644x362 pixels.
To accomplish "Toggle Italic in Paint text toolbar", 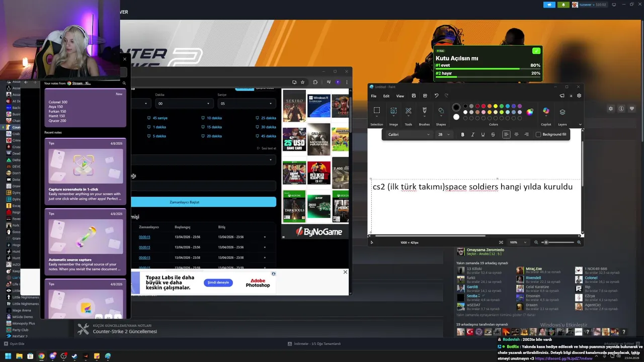I will [x=473, y=134].
